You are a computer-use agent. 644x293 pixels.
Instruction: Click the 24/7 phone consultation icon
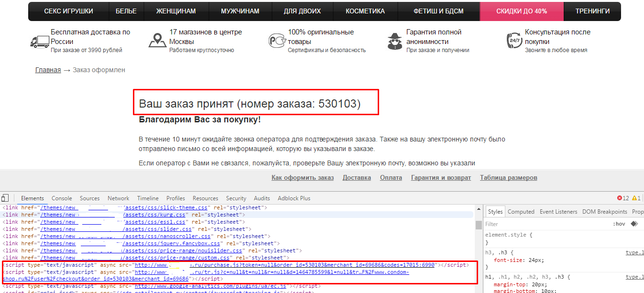(x=514, y=41)
